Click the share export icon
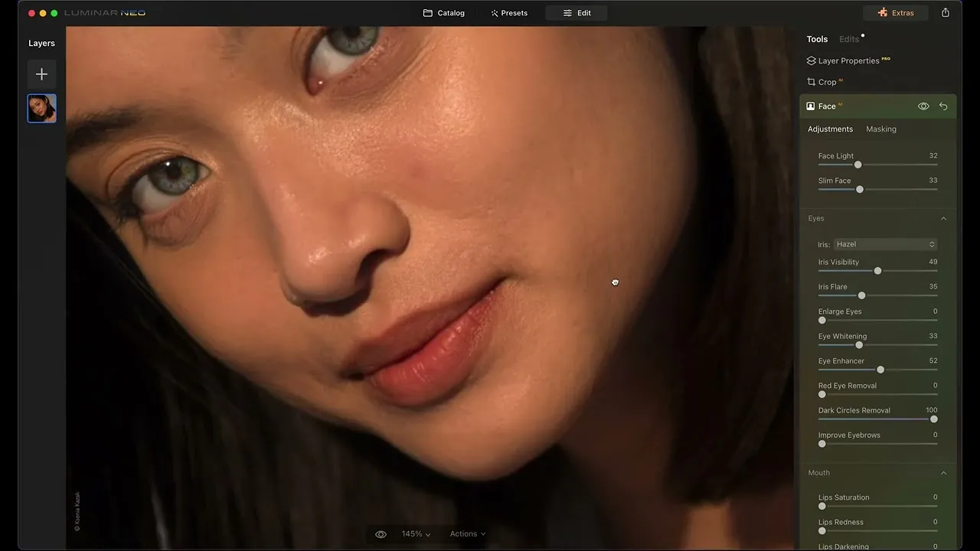The width and height of the screenshot is (980, 551). coord(946,13)
